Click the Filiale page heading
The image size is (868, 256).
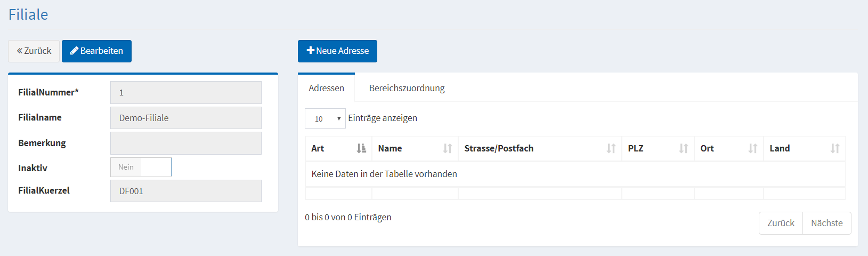28,14
